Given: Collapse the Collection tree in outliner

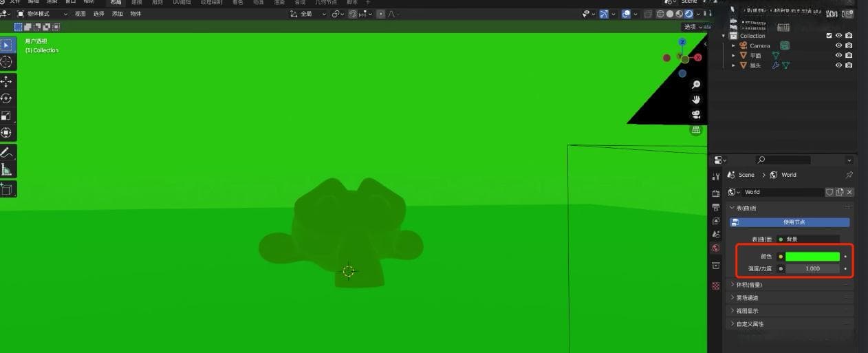Looking at the screenshot, I should (x=724, y=36).
